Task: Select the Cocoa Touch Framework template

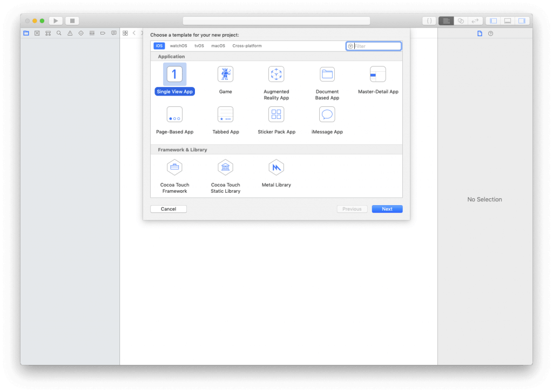Action: click(x=174, y=167)
